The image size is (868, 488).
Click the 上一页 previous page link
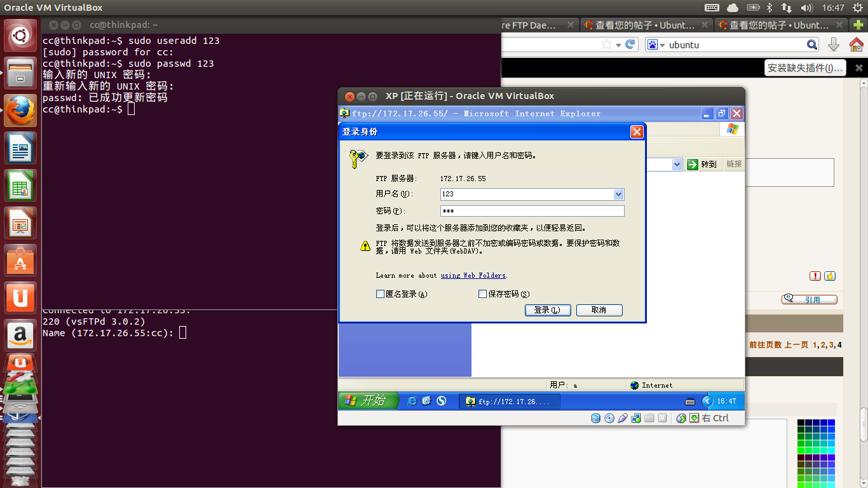pyautogui.click(x=796, y=345)
